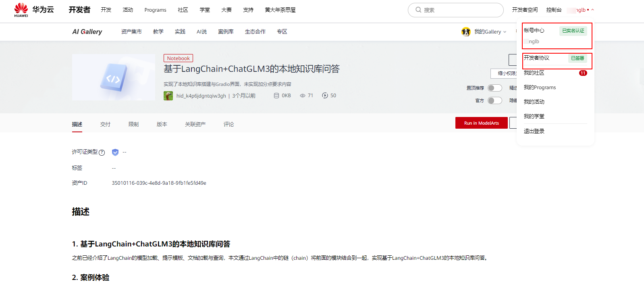Switch to the 交付 tab

(x=105, y=124)
